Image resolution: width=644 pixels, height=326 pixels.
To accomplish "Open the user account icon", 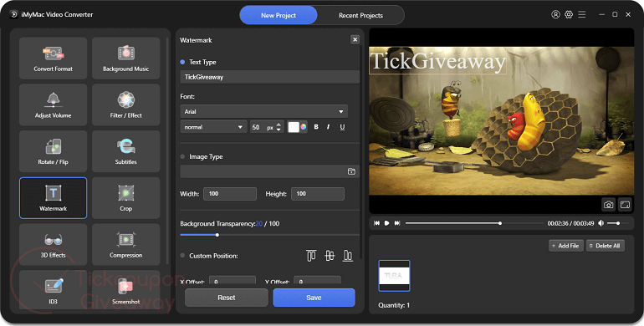I will [555, 14].
